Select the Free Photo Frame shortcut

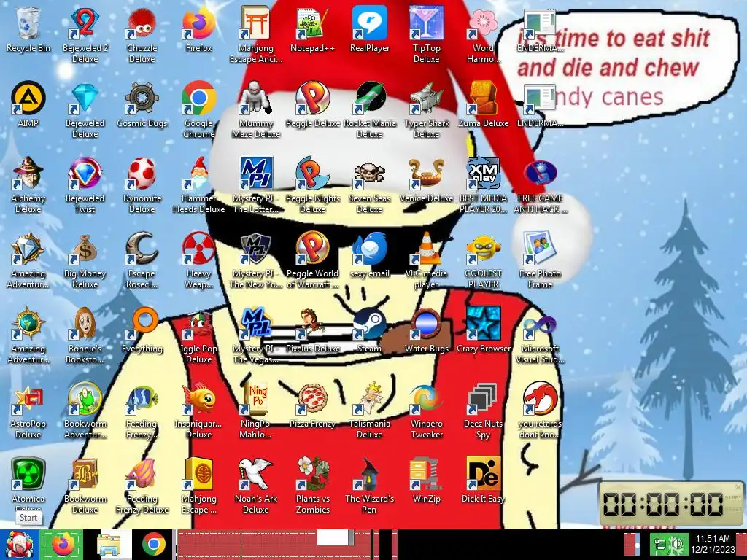(540, 260)
